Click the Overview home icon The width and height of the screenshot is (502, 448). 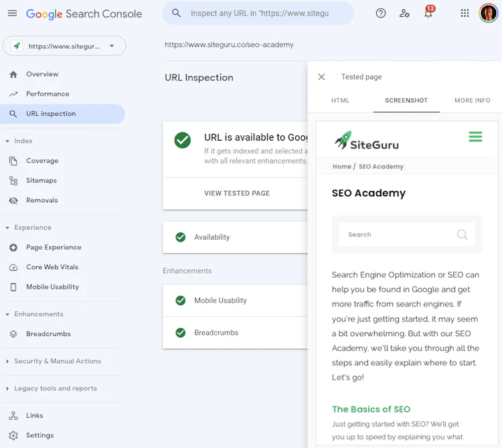pyautogui.click(x=13, y=74)
